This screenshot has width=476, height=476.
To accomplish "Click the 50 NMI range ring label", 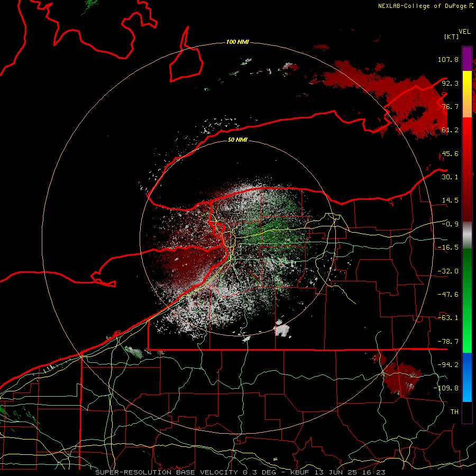I will (237, 140).
